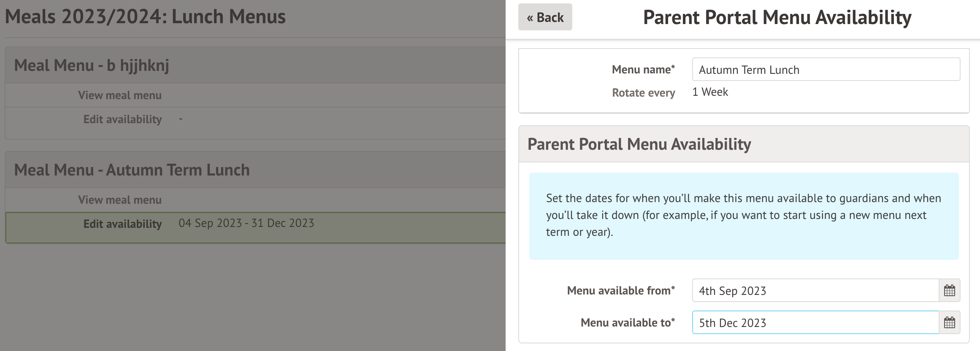This screenshot has width=980, height=351.
Task: Select the Menu available to date field
Action: (815, 322)
